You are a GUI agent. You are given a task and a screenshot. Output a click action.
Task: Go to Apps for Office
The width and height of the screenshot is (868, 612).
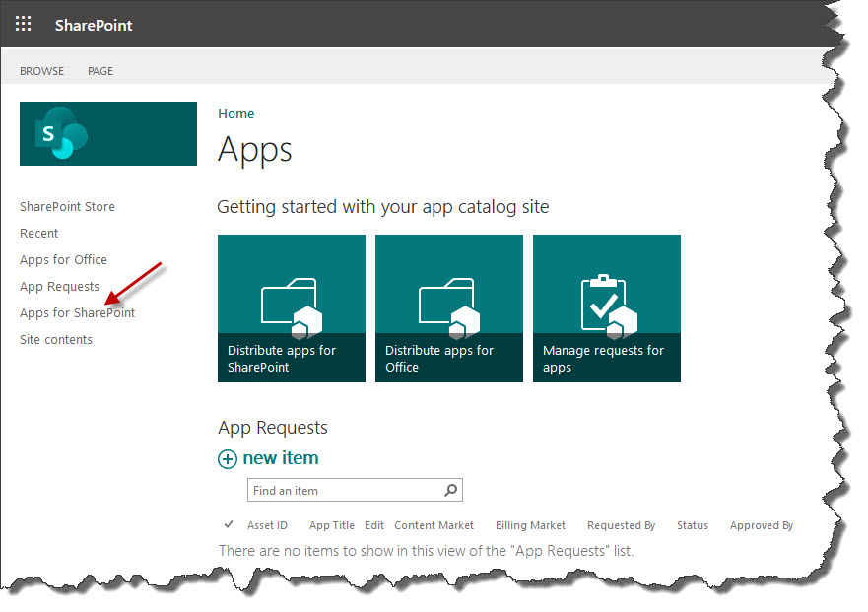64,260
